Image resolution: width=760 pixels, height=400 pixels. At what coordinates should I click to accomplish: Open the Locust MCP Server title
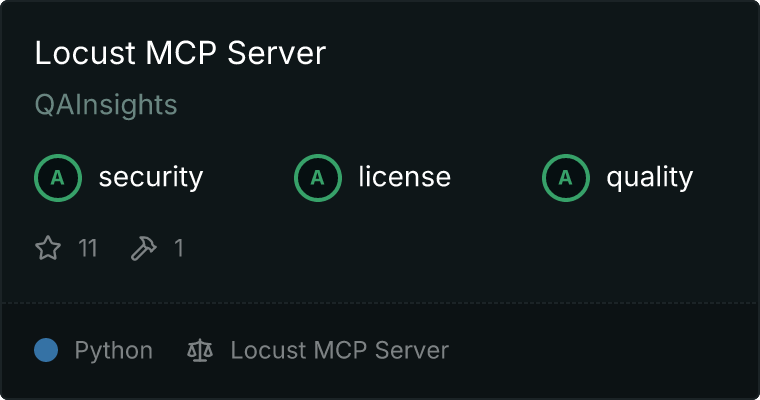[x=180, y=53]
